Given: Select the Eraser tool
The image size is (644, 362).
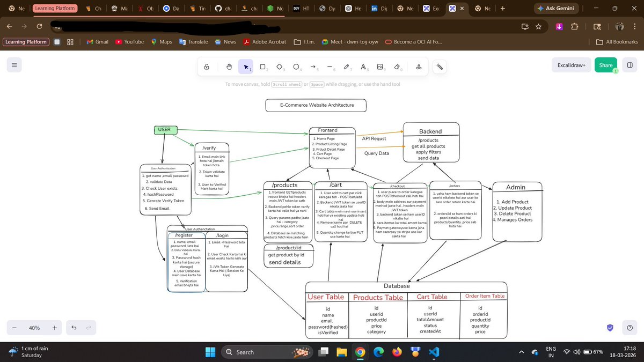Looking at the screenshot, I should click(397, 67).
